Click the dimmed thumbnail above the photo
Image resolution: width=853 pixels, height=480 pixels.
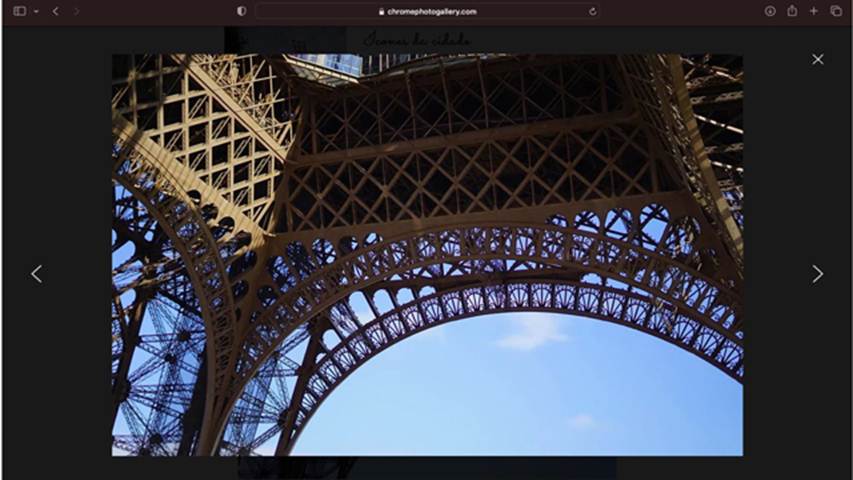(x=284, y=40)
